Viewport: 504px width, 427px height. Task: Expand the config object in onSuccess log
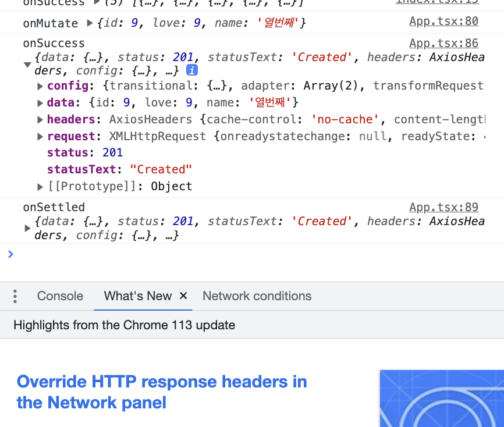[x=40, y=86]
